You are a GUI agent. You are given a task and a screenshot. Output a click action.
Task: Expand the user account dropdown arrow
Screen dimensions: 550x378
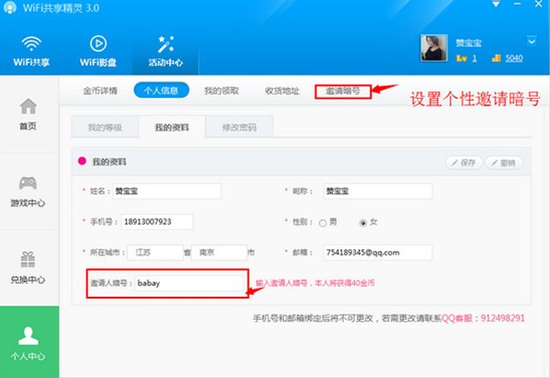pyautogui.click(x=532, y=41)
